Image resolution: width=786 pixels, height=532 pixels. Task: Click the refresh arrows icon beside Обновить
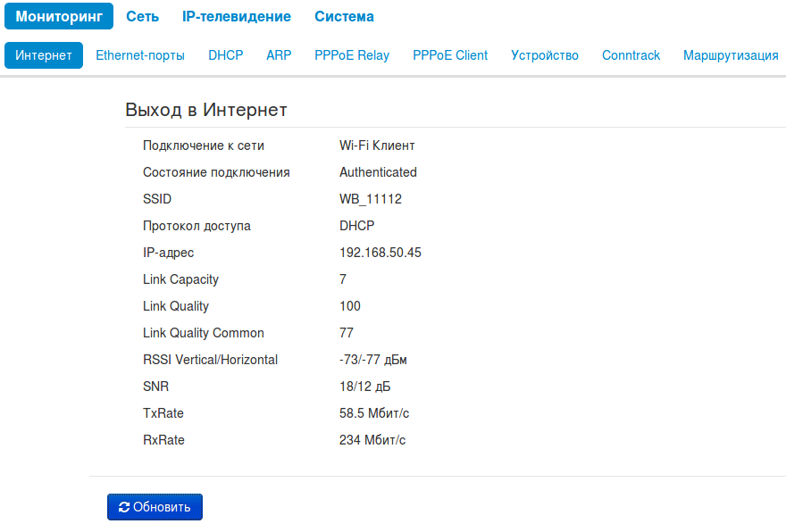[124, 507]
